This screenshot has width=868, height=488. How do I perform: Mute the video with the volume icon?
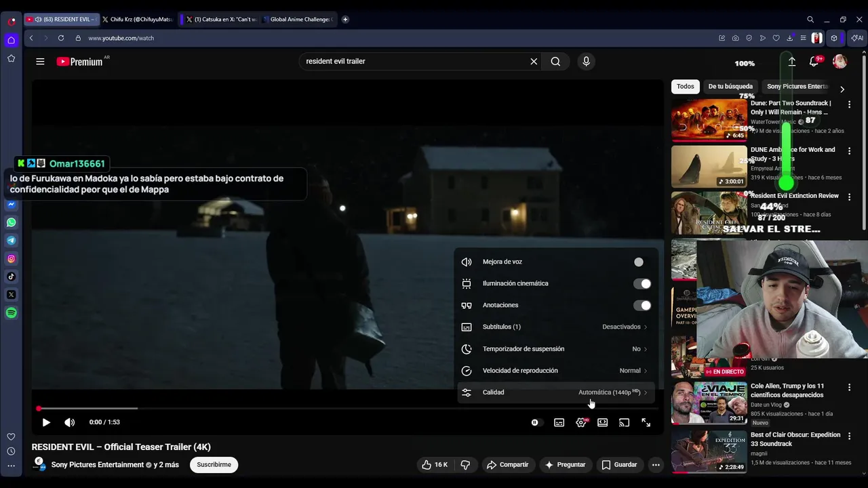(x=69, y=422)
